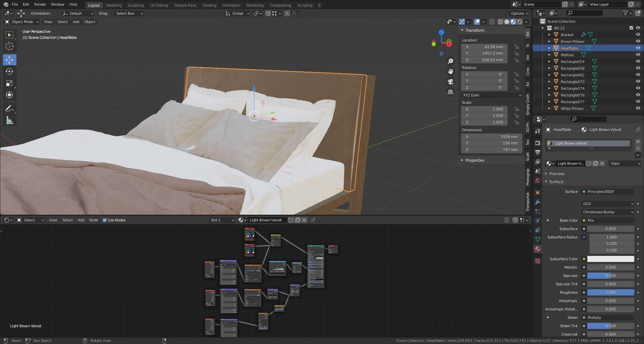Open the Object properties tab icon
This screenshot has height=344, width=644.
538,193
